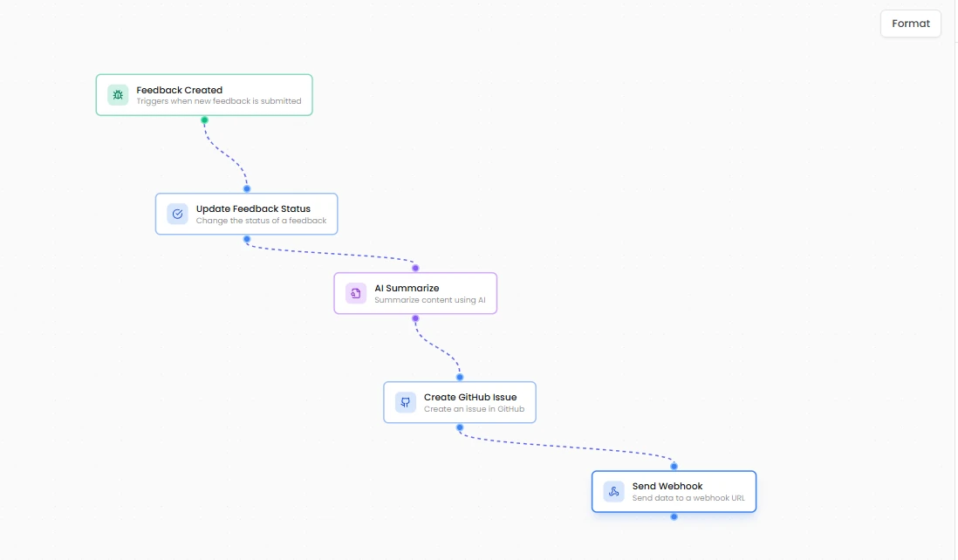The width and height of the screenshot is (958, 560).
Task: Select the Feedback Created title text
Action: tap(179, 90)
